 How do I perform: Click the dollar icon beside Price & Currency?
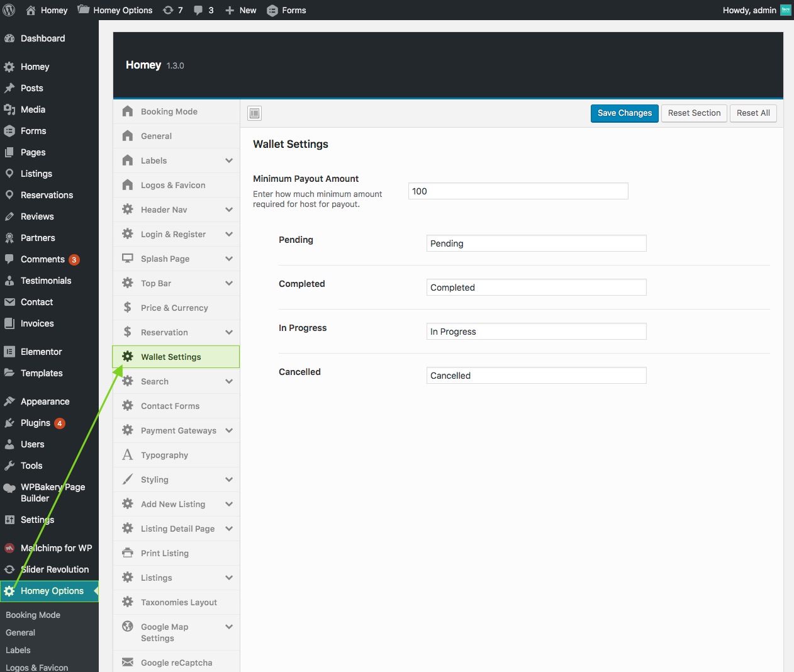click(x=128, y=308)
